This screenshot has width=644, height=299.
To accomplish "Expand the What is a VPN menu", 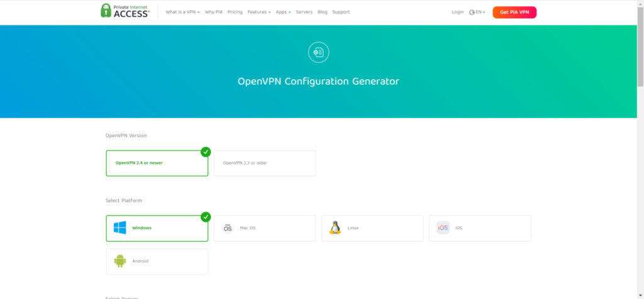I will pyautogui.click(x=182, y=12).
